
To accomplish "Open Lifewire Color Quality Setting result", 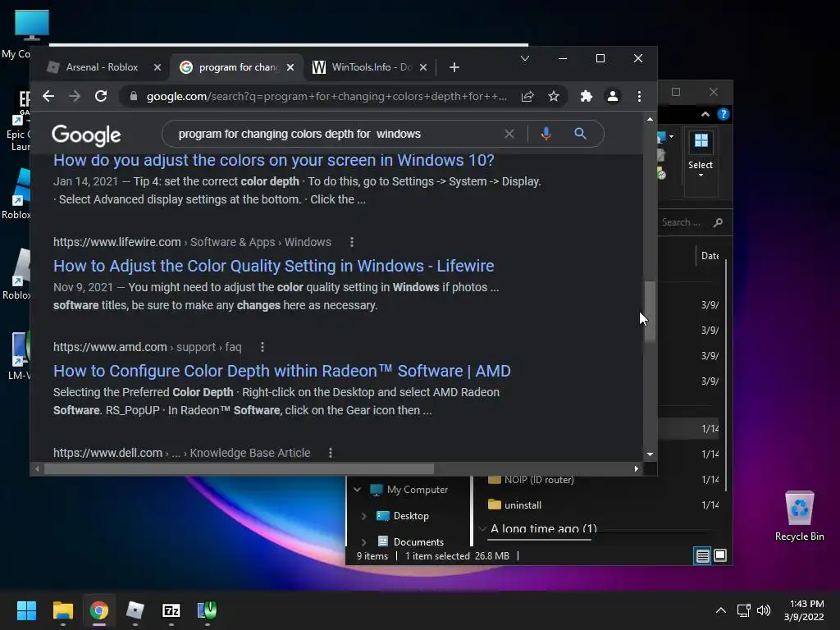I will [x=274, y=266].
